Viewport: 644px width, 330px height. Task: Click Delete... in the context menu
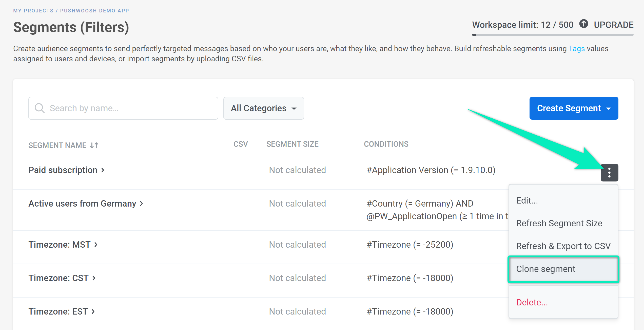coord(532,302)
